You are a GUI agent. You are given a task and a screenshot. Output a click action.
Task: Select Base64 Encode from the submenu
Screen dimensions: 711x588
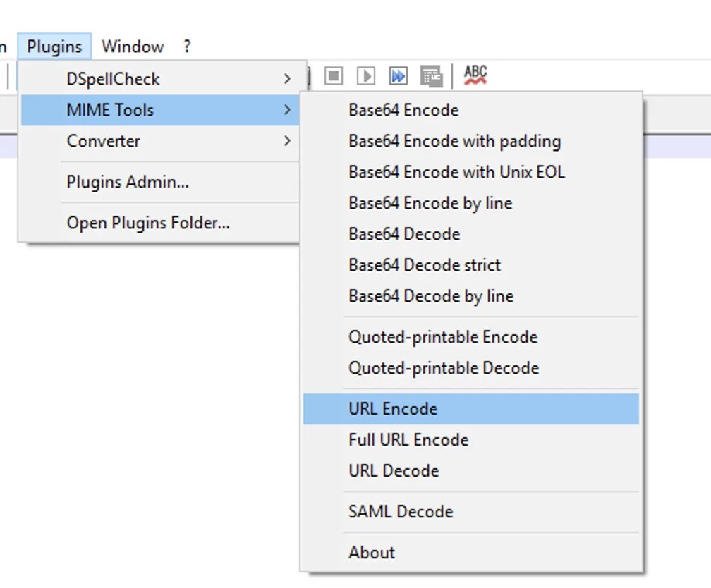coord(403,110)
